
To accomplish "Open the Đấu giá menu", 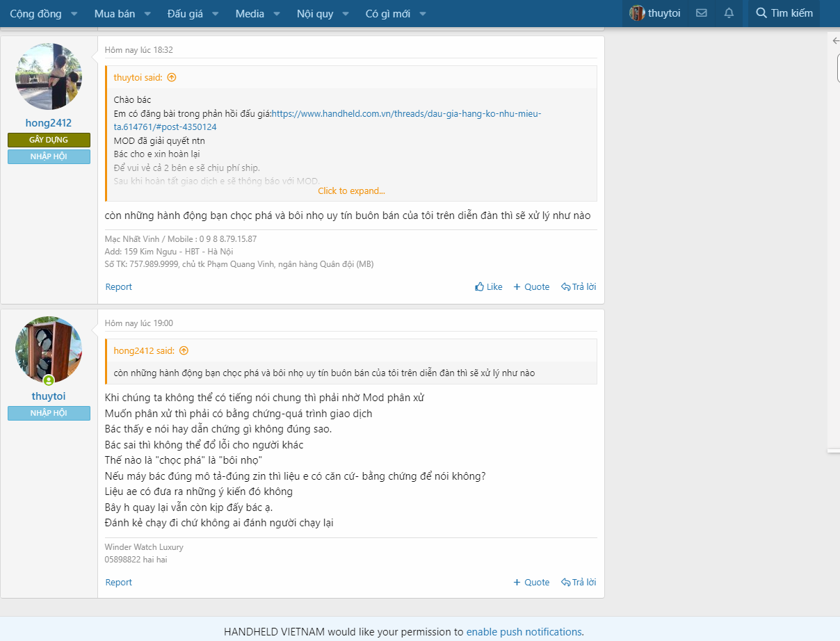I will [x=185, y=14].
